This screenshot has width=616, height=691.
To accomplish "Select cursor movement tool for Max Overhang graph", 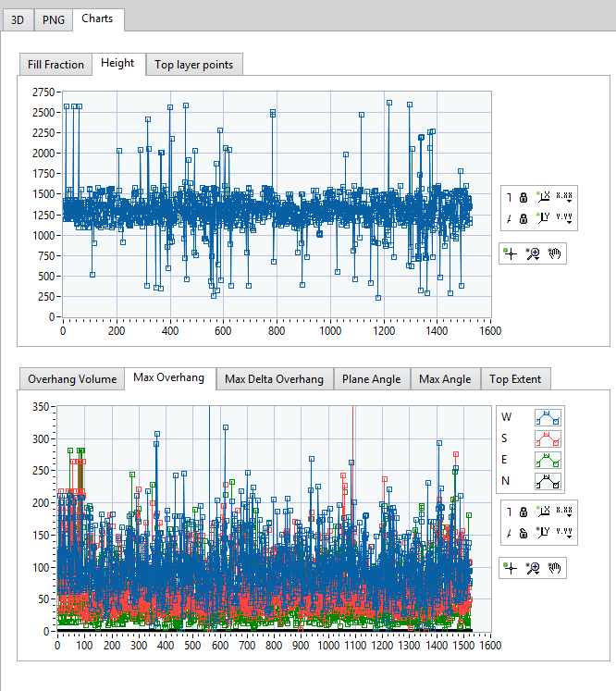I will coord(511,569).
